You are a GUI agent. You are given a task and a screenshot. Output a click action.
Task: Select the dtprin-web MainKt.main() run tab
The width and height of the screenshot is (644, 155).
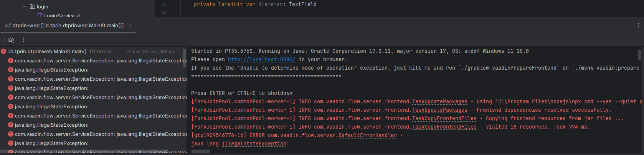tap(68, 26)
